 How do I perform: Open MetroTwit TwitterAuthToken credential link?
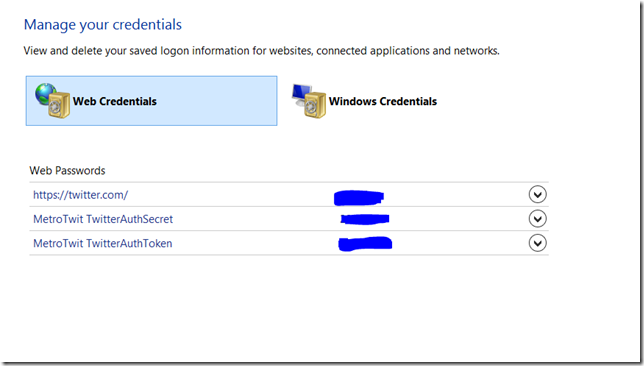[103, 243]
